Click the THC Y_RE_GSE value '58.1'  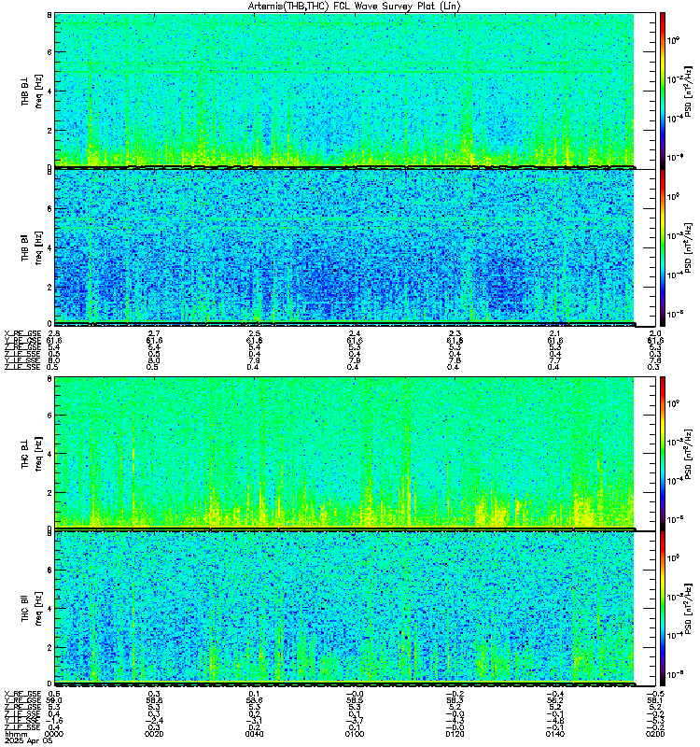655,700
